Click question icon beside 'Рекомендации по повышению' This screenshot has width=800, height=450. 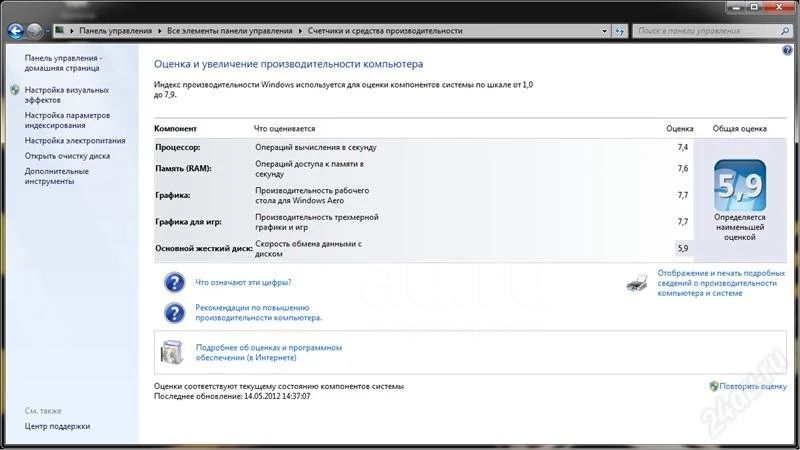pyautogui.click(x=174, y=313)
